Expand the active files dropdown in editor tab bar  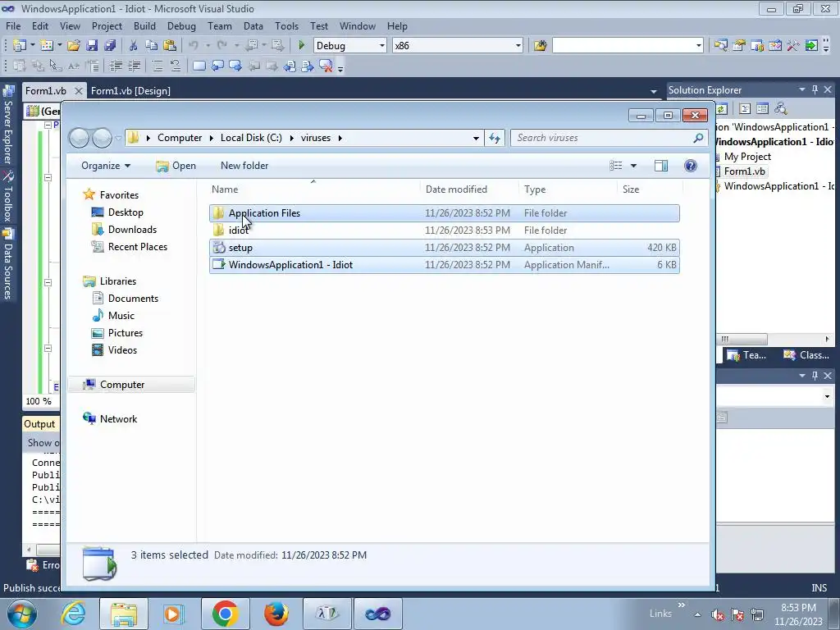[653, 92]
